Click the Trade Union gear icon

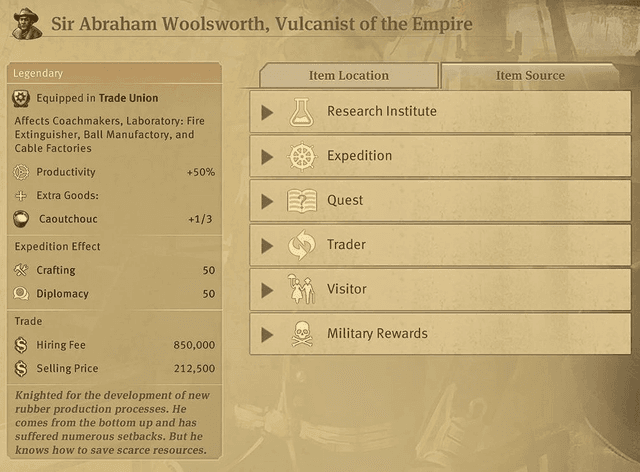(x=21, y=98)
